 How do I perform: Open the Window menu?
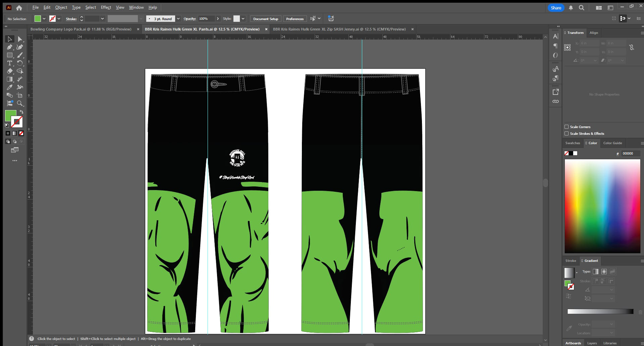136,7
